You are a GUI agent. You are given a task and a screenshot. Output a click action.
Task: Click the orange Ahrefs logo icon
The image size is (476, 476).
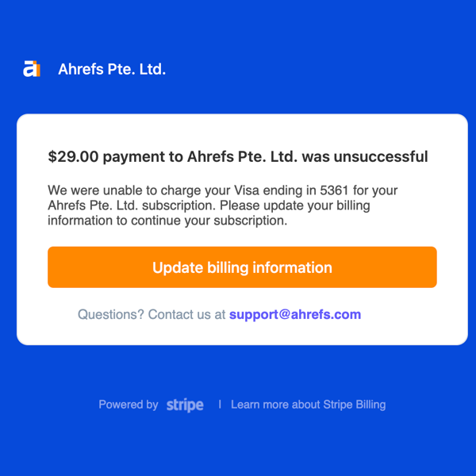click(32, 69)
